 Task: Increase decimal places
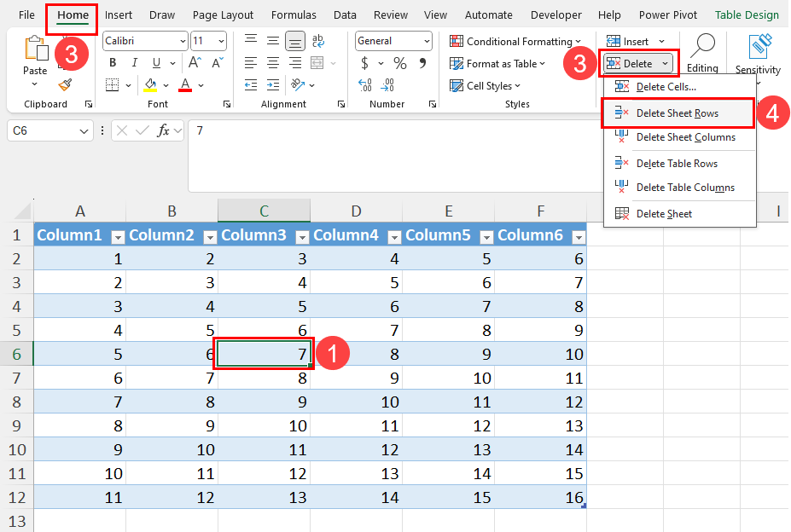[x=364, y=84]
